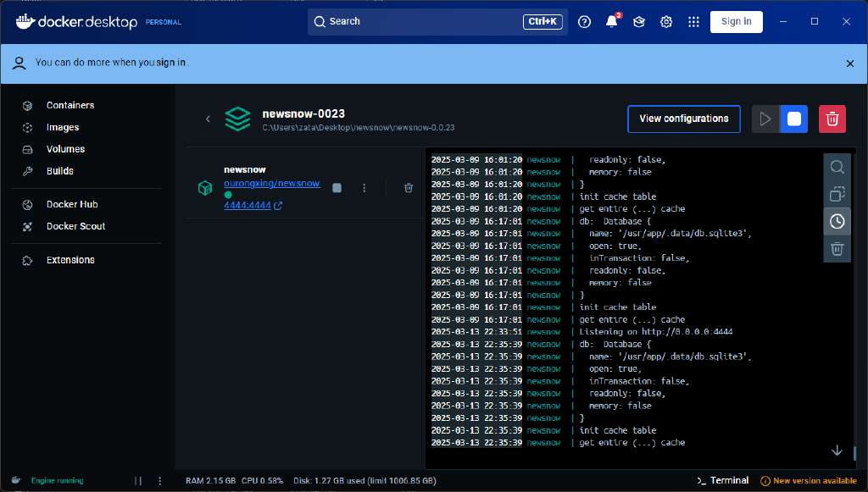Start the newsnow-0023 stack with play button
This screenshot has height=492, width=868.
(765, 119)
